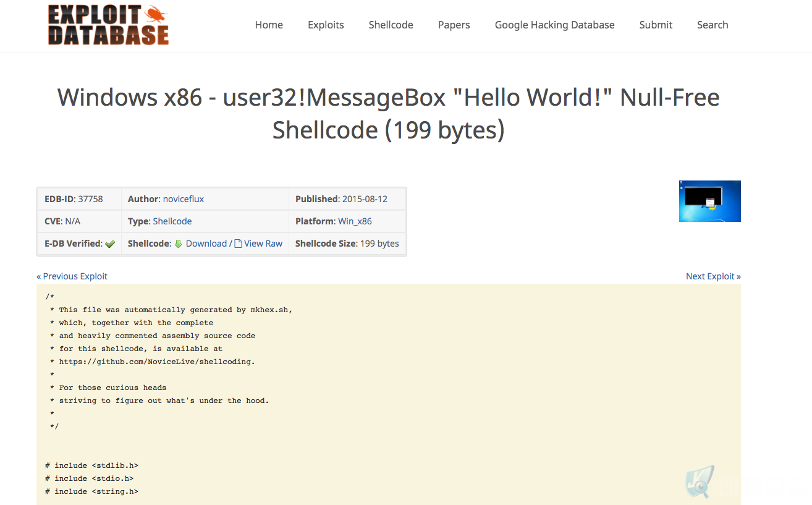Go to Next Exploit
Viewport: 812px width, 505px height.
pos(713,276)
